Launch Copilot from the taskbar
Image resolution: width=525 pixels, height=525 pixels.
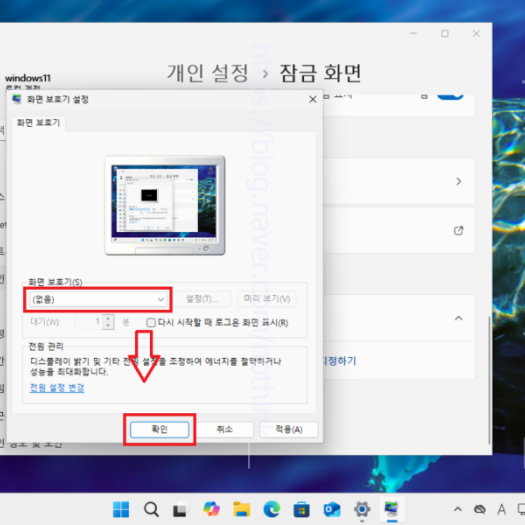(x=212, y=509)
